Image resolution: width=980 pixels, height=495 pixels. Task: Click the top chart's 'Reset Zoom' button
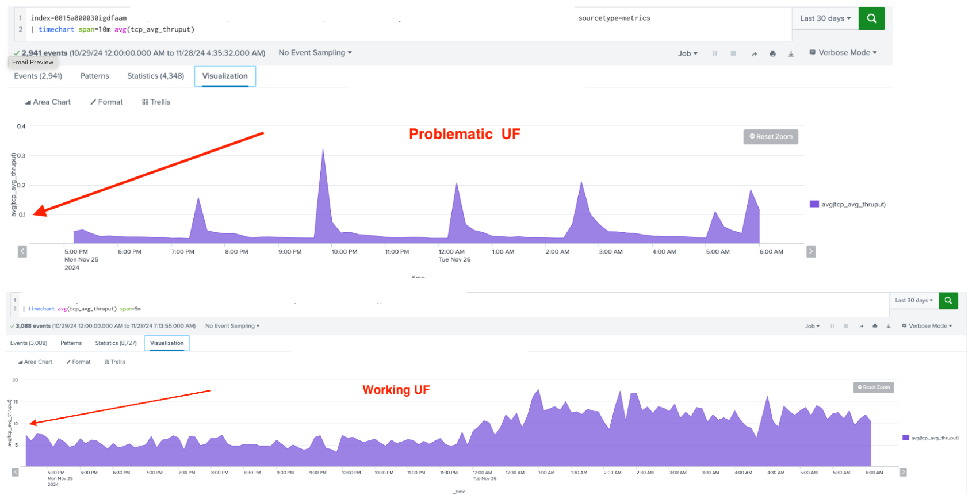click(771, 137)
